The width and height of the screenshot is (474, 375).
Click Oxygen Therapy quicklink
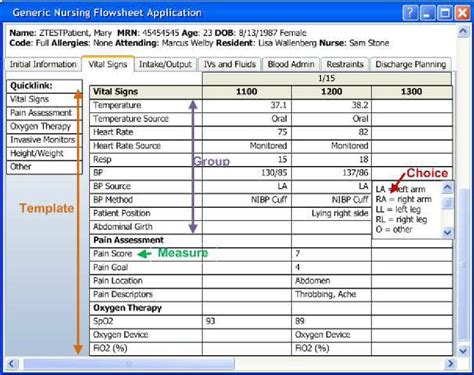44,127
